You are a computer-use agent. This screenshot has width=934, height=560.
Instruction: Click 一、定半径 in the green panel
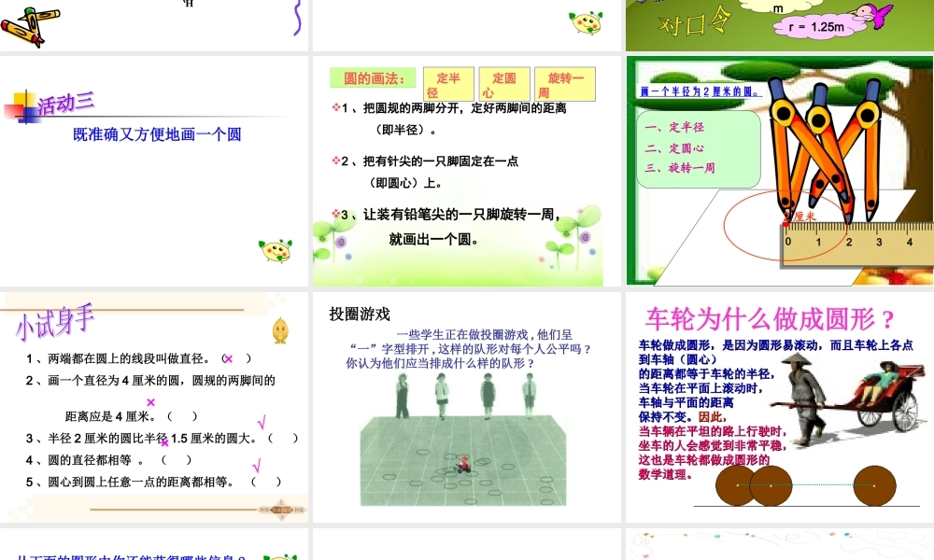[674, 127]
